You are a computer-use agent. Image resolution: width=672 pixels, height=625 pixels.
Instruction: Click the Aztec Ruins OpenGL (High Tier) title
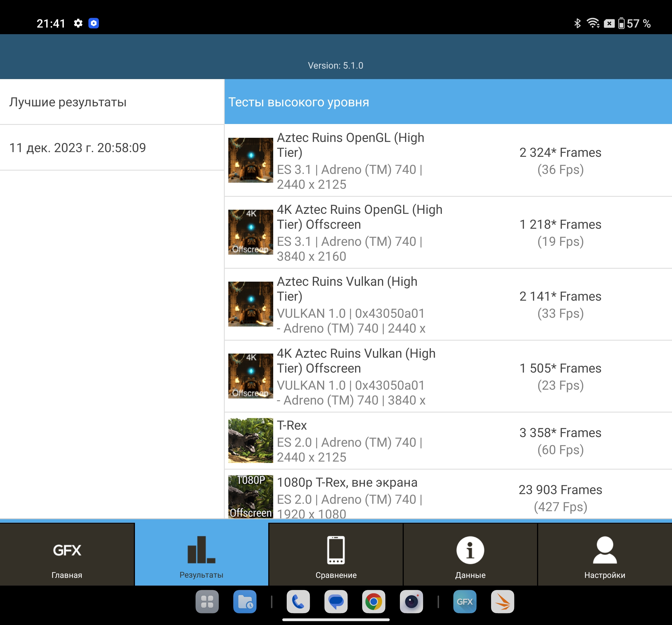pos(351,145)
